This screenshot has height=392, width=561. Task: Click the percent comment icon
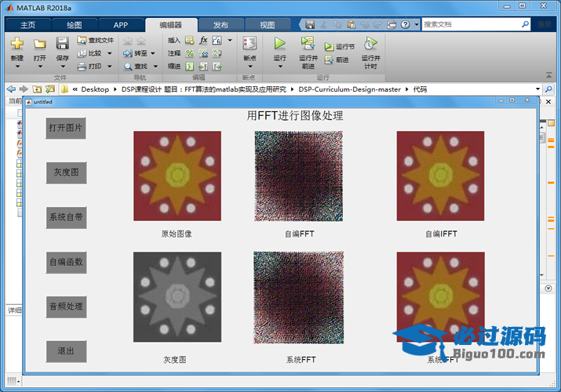(190, 53)
